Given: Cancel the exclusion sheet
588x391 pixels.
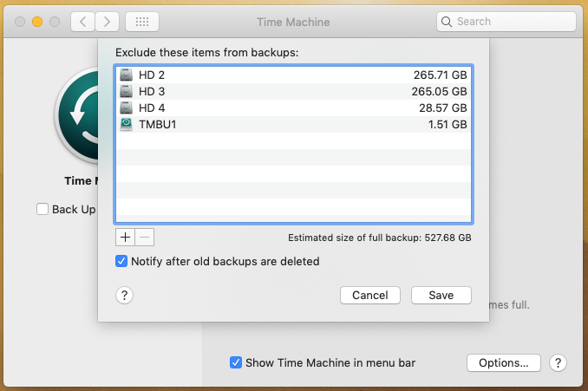Looking at the screenshot, I should [x=370, y=296].
